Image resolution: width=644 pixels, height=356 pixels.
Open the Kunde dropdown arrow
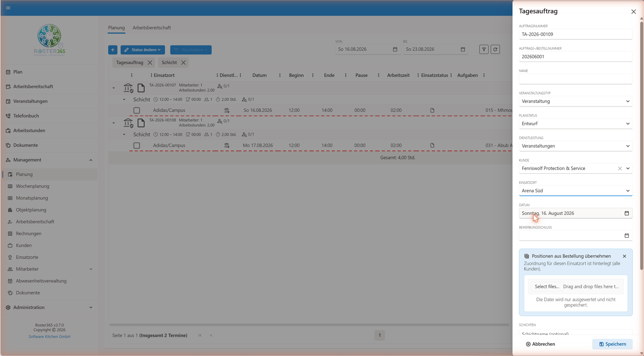coord(628,169)
